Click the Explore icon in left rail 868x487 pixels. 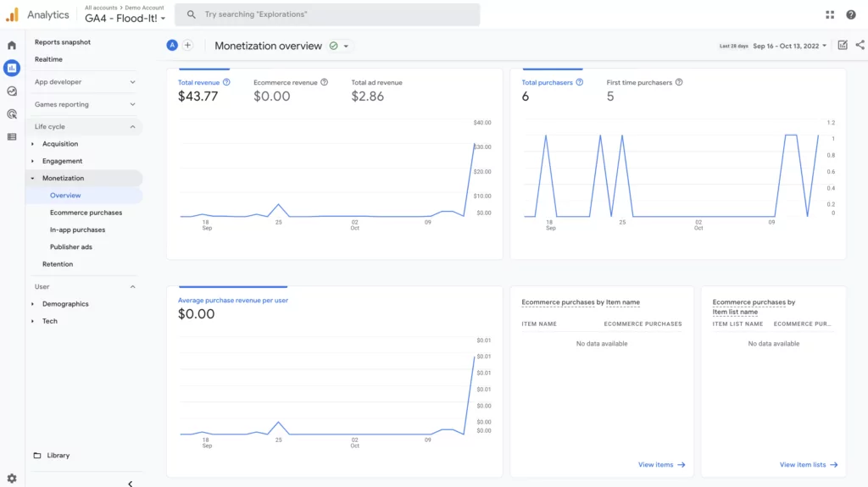coord(12,91)
